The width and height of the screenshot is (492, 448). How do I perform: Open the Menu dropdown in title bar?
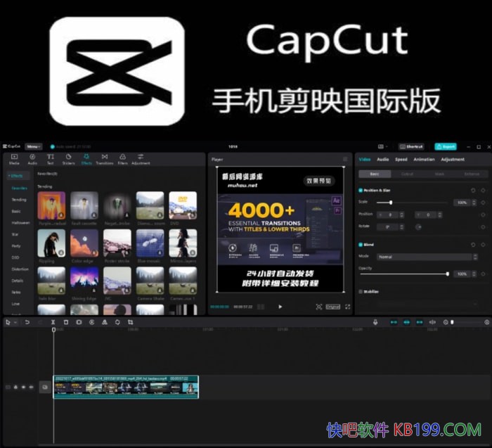33,146
